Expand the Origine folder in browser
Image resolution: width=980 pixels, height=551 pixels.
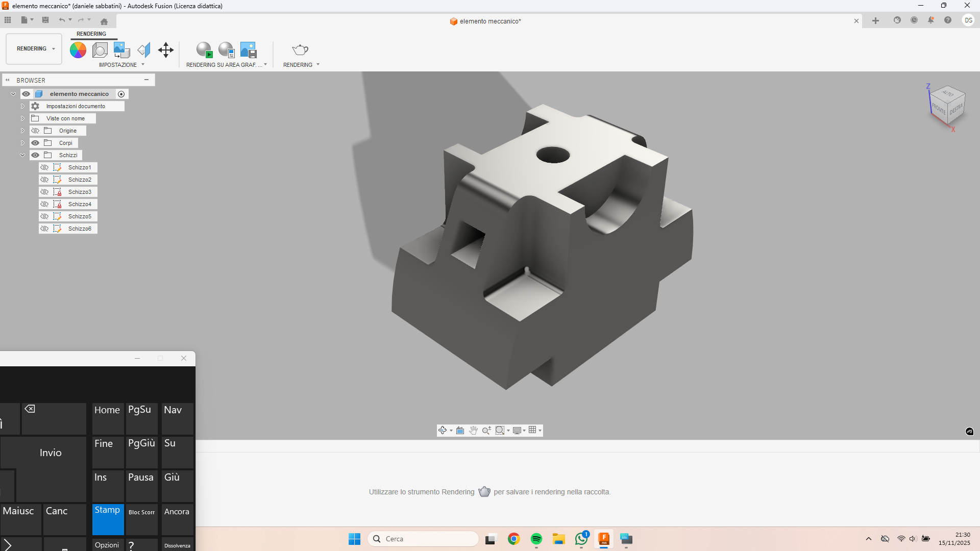[22, 130]
